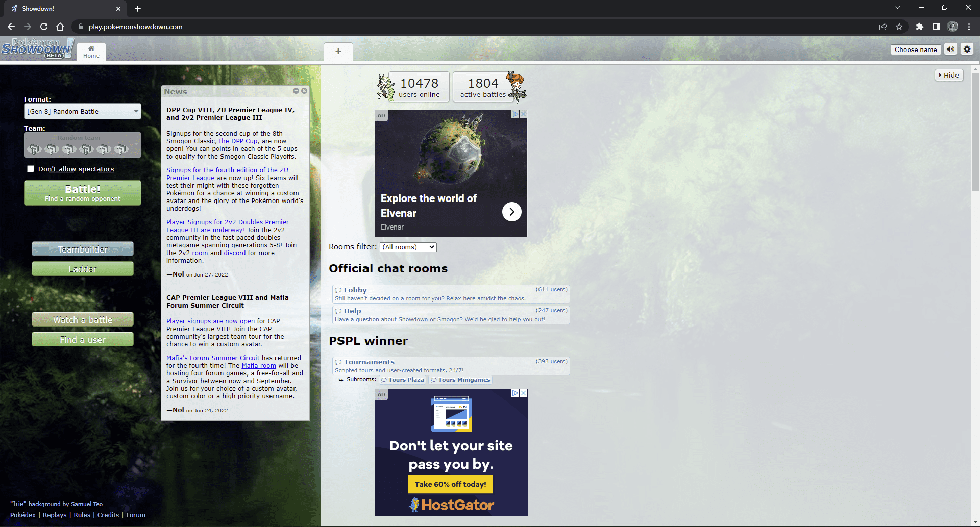Open the Mafia room link
Image resolution: width=980 pixels, height=527 pixels.
(259, 366)
